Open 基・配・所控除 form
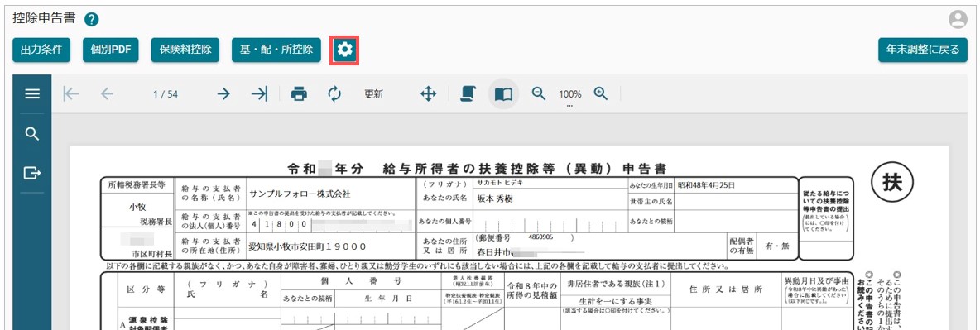980x330 pixels. click(x=276, y=50)
